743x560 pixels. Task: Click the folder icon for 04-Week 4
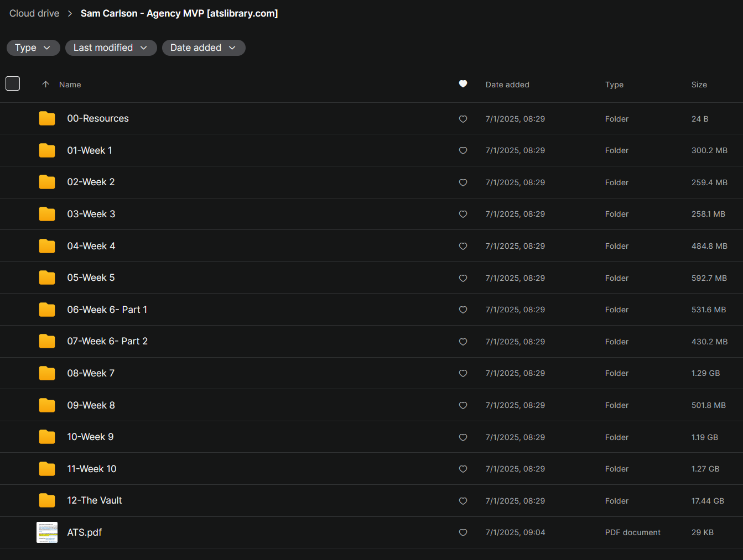47,246
